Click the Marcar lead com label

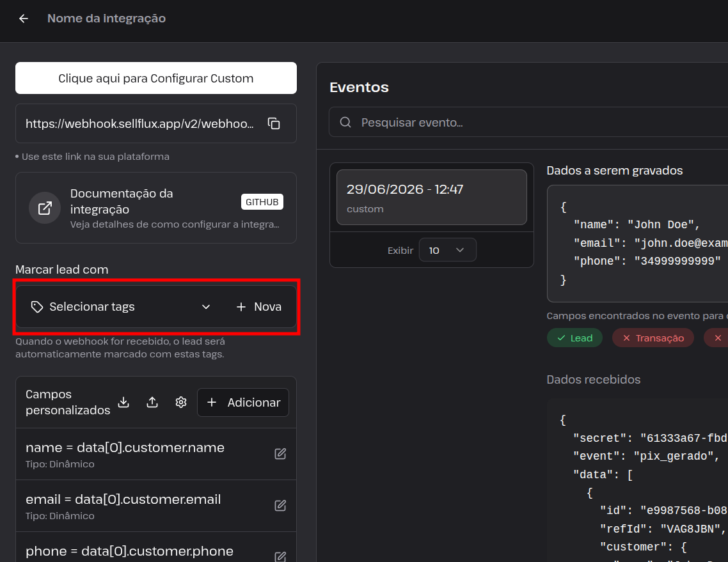[x=62, y=270]
